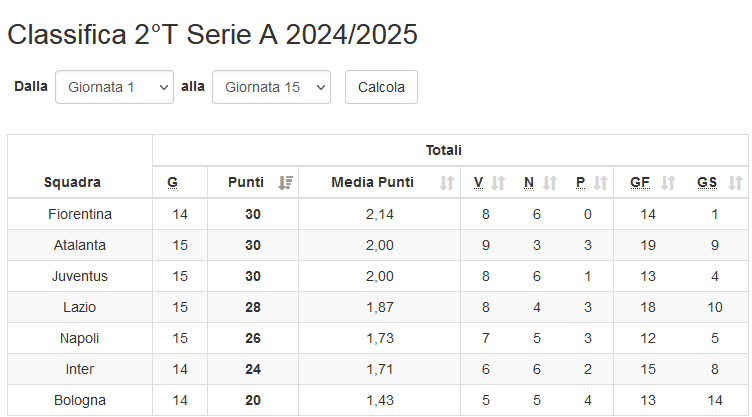Click the Media Punti sort arrows
The width and height of the screenshot is (752, 417).
[x=447, y=183]
